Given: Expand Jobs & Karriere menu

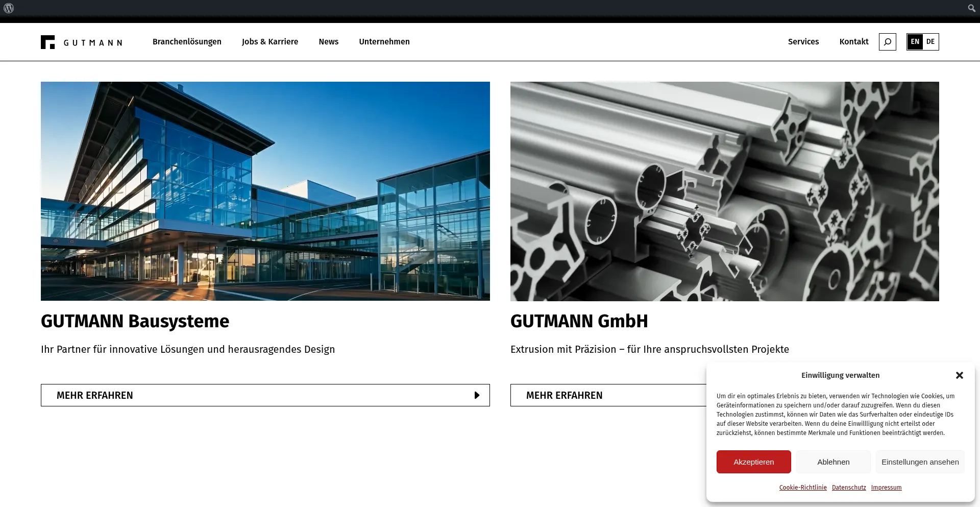Looking at the screenshot, I should point(270,42).
